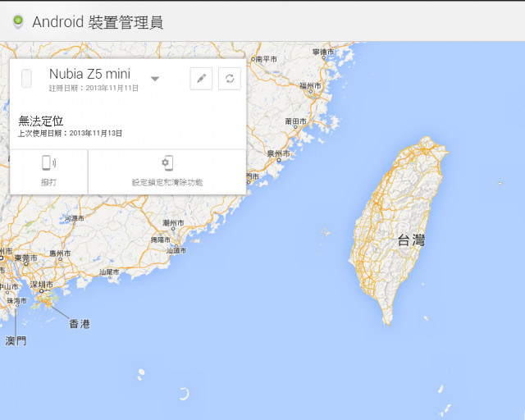The image size is (525, 420).
Task: Click the 澳門 map label
Action: point(16,341)
